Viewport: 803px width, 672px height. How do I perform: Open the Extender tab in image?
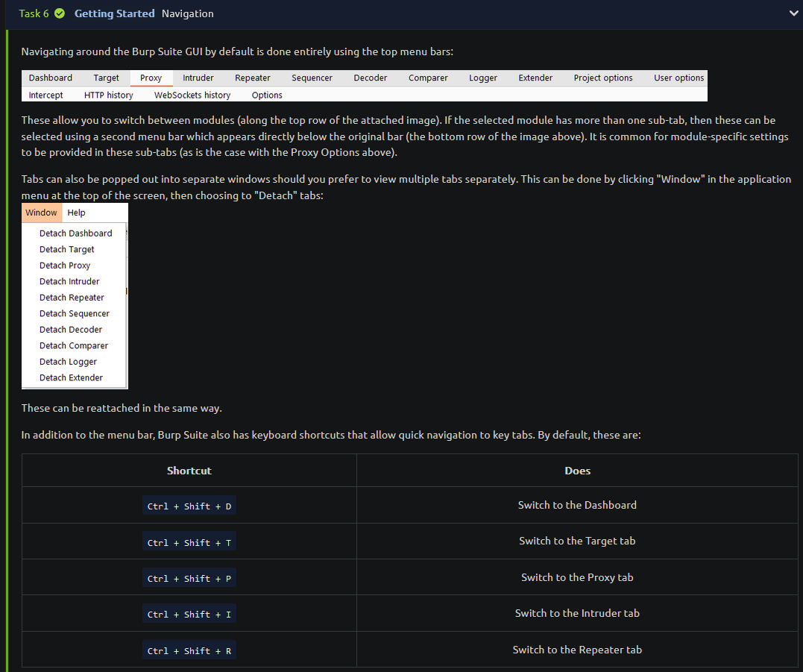pyautogui.click(x=535, y=78)
